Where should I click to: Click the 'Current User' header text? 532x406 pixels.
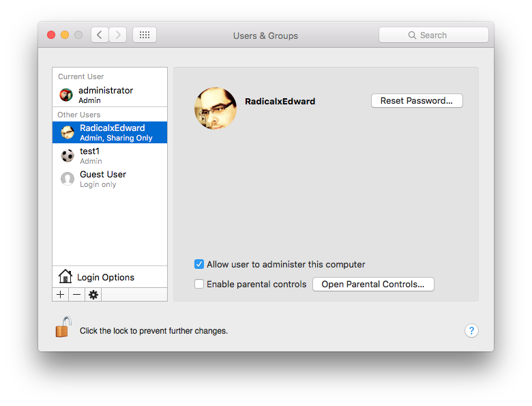pyautogui.click(x=81, y=76)
